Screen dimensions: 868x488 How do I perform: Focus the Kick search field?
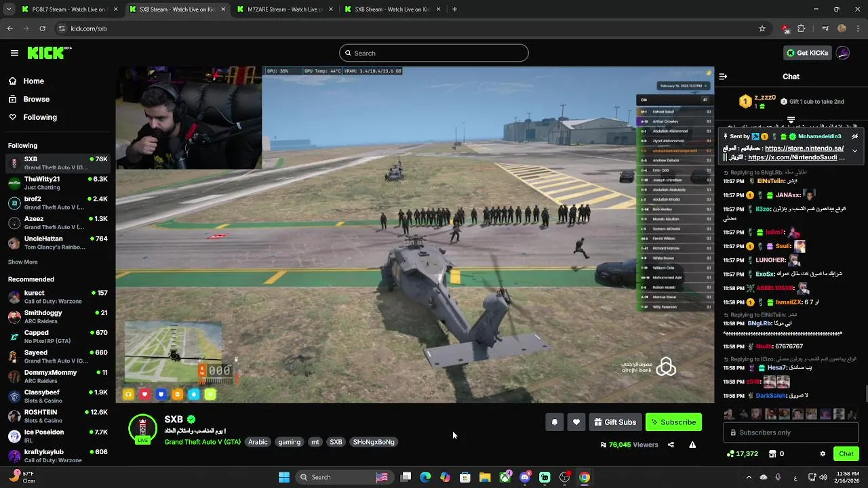tap(434, 53)
